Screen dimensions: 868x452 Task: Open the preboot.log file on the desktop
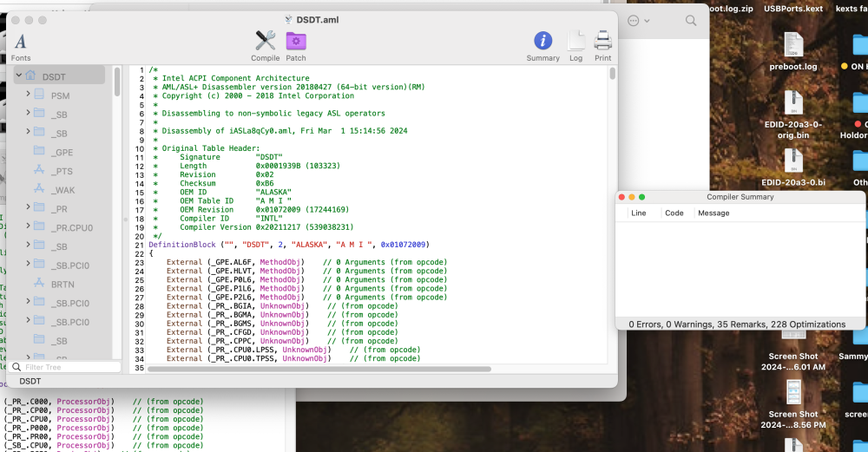tap(792, 51)
